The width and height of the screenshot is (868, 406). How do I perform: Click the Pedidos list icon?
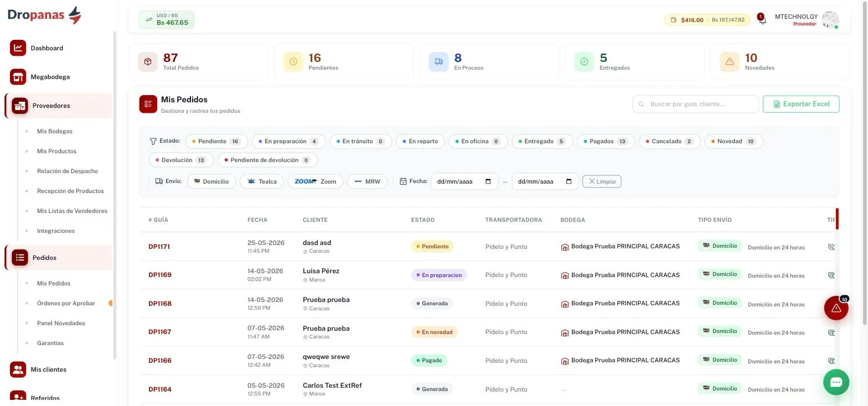[x=20, y=258]
